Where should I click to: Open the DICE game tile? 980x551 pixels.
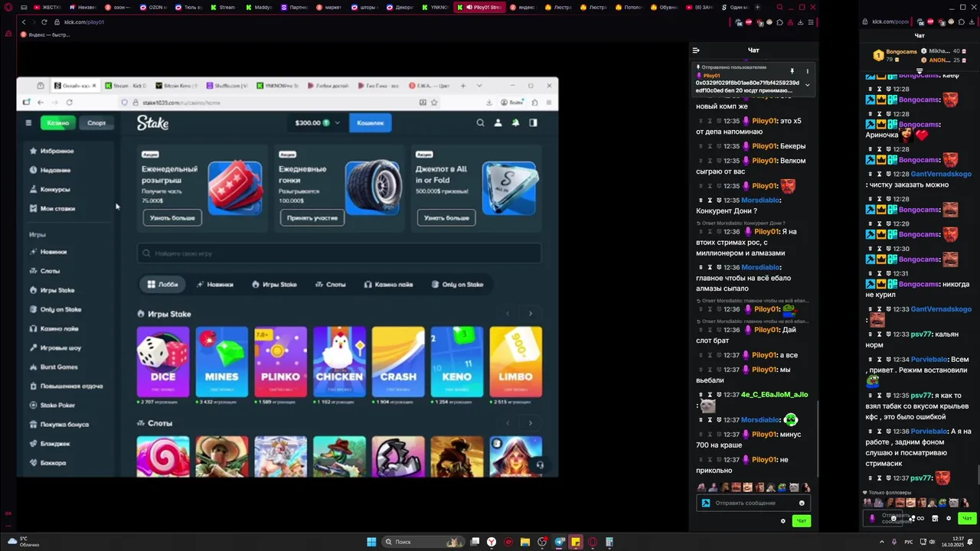click(163, 362)
